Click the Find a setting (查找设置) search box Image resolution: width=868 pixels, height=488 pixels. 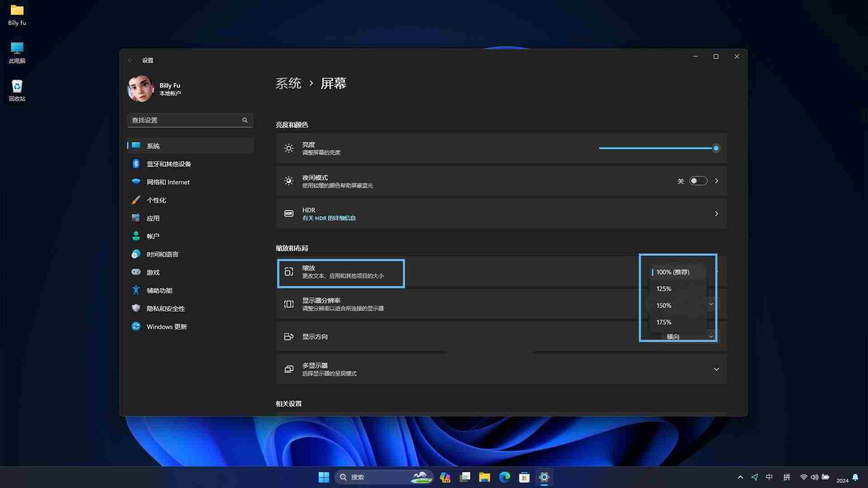coord(185,120)
